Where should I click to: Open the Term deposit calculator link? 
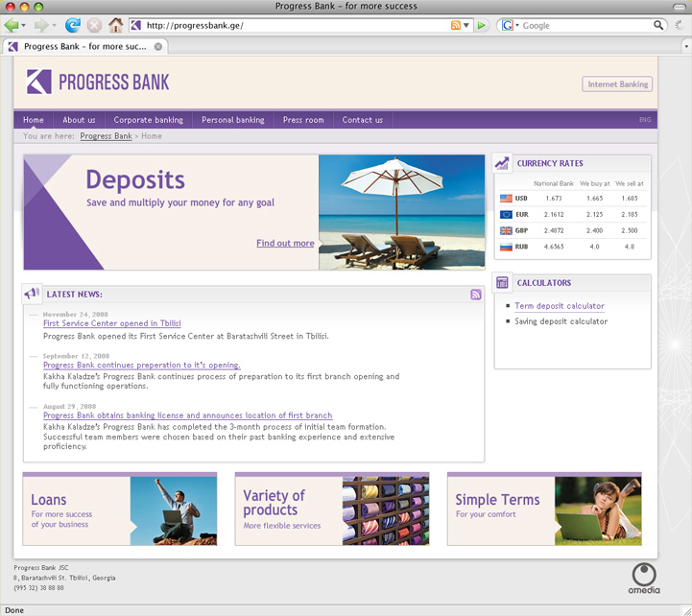click(560, 306)
